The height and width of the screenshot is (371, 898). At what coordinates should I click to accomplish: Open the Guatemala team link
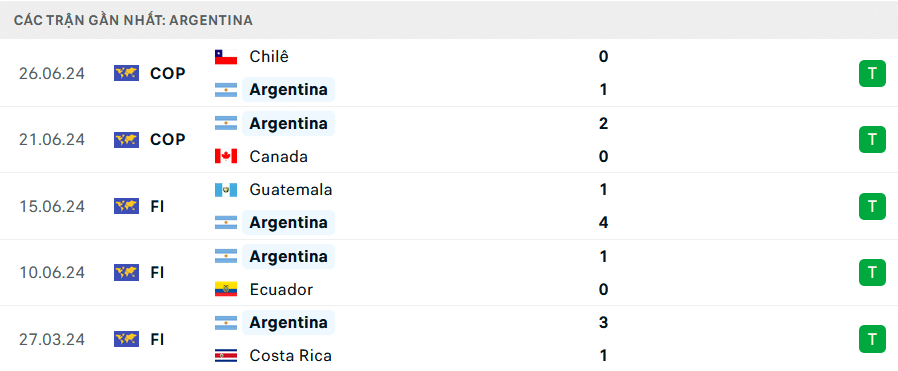[x=291, y=190]
